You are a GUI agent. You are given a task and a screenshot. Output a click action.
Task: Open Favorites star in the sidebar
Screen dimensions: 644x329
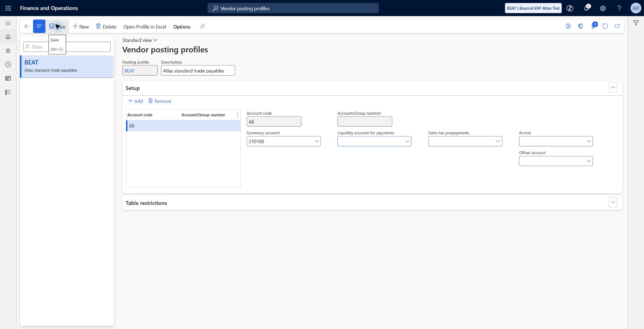coord(8,51)
